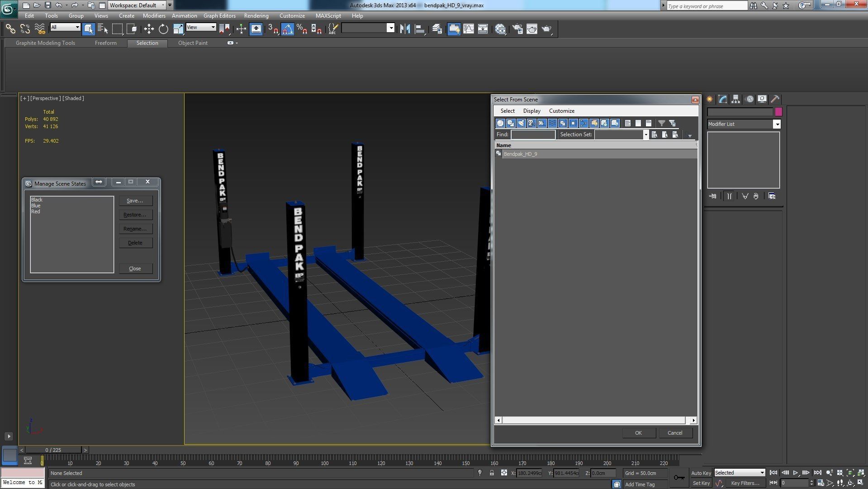Image resolution: width=868 pixels, height=489 pixels.
Task: Toggle Display Cameras filter in Select From Scene
Action: [531, 123]
